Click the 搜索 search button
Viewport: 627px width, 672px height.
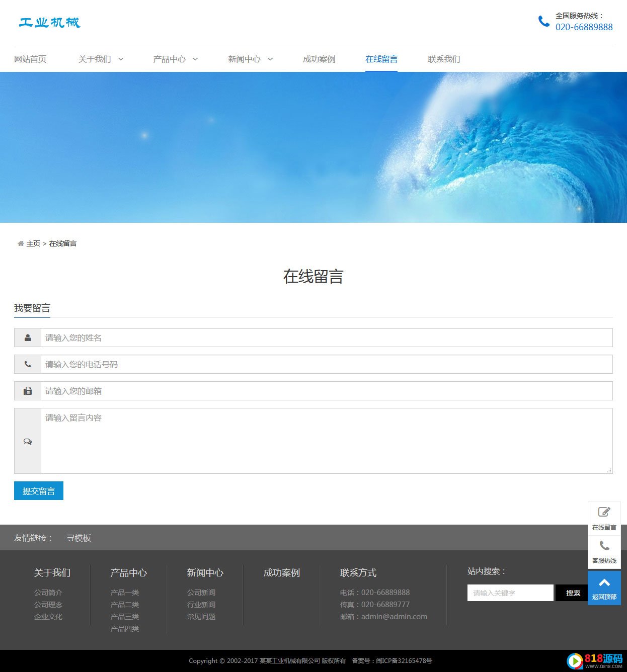click(x=573, y=593)
